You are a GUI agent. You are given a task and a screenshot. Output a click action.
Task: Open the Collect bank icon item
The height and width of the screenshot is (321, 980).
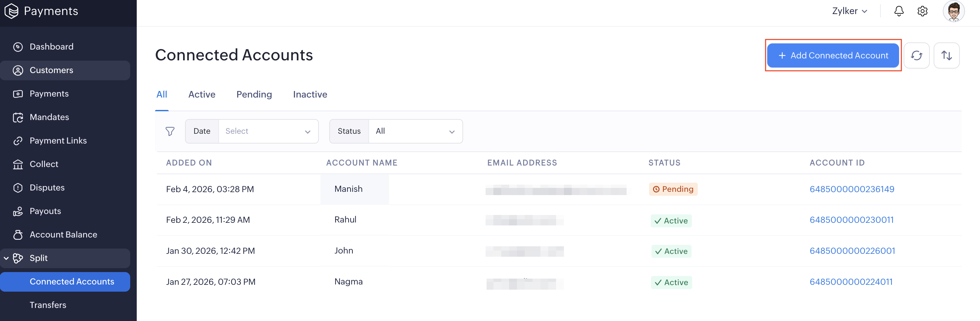(44, 164)
